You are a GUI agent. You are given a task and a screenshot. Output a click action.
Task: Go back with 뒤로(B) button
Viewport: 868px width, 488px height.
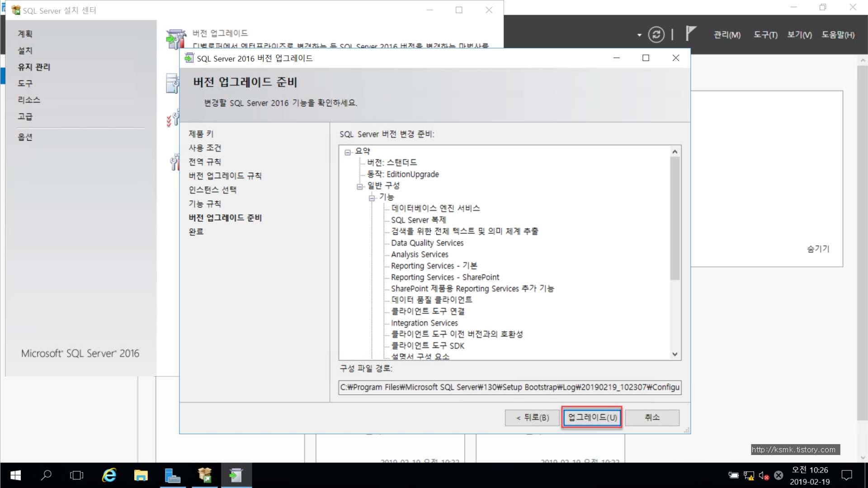point(533,417)
